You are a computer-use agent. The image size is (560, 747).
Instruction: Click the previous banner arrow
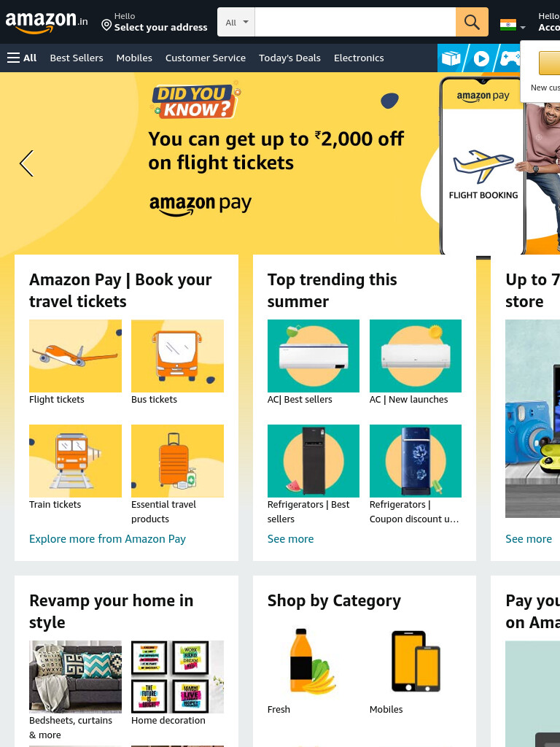[x=27, y=163]
